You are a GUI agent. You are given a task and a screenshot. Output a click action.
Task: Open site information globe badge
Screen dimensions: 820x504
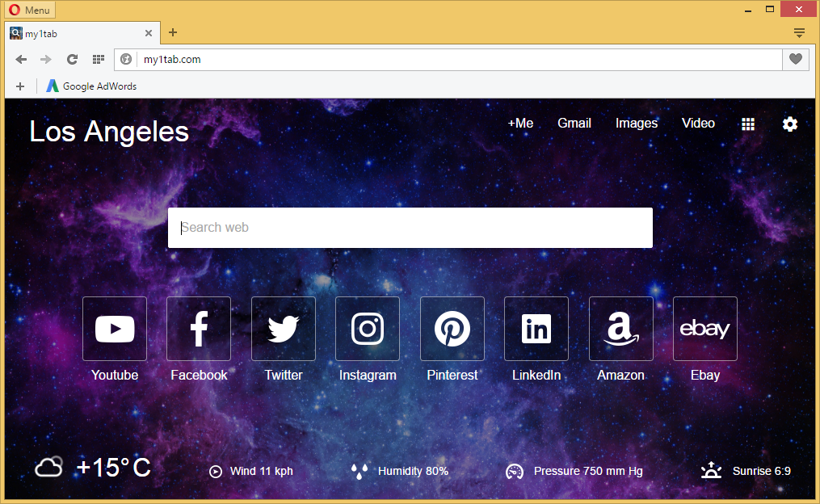(x=126, y=60)
